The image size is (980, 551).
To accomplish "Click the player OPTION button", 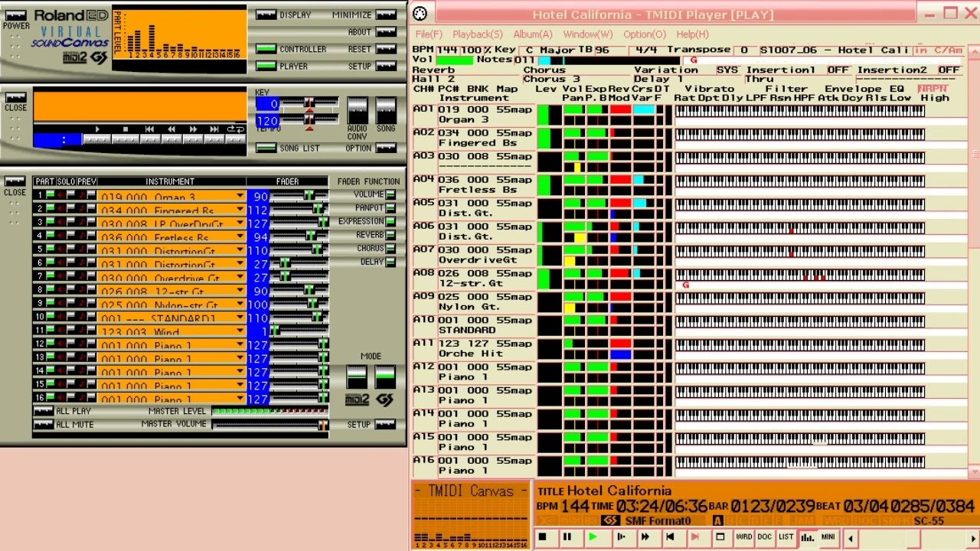I will tap(387, 148).
